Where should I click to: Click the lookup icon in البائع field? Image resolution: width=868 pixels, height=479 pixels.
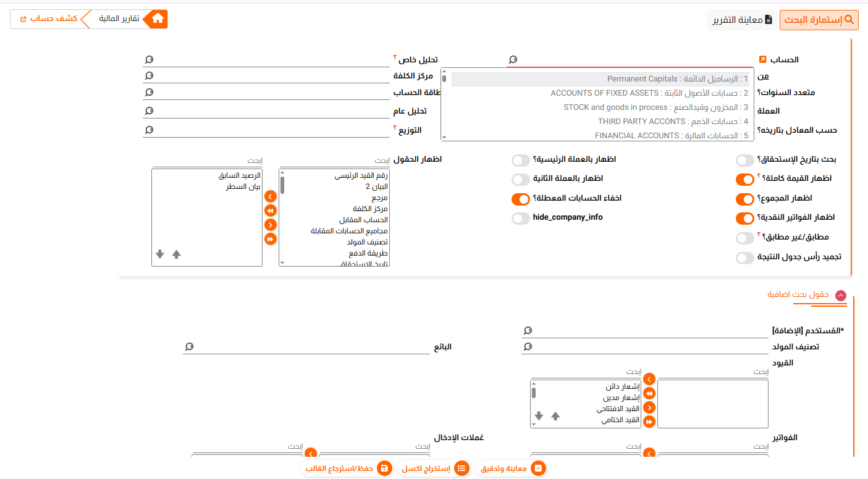pyautogui.click(x=188, y=347)
